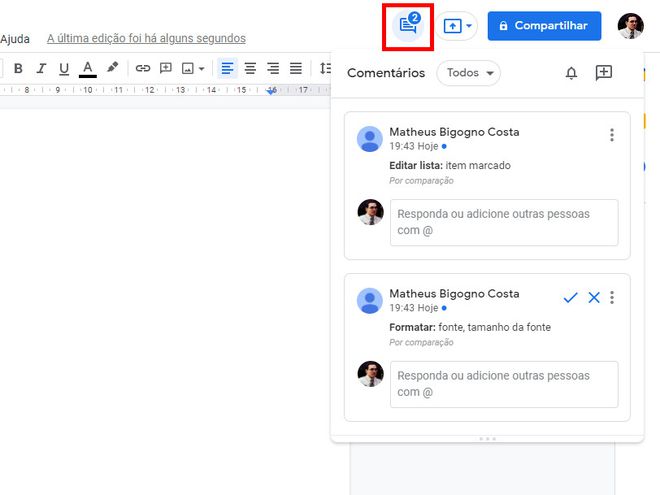
Task: Open more options for Editar lista comment
Action: pyautogui.click(x=612, y=135)
